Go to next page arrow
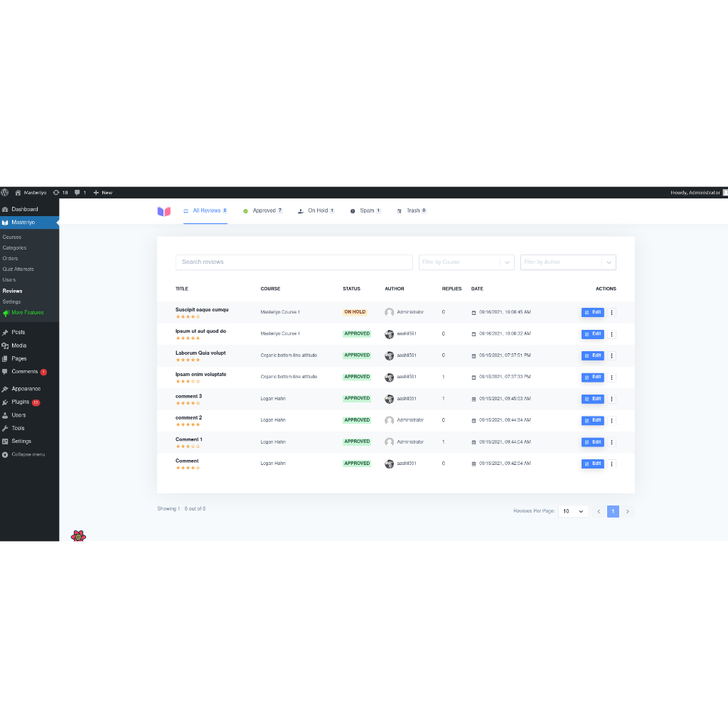Image resolution: width=728 pixels, height=728 pixels. point(627,511)
